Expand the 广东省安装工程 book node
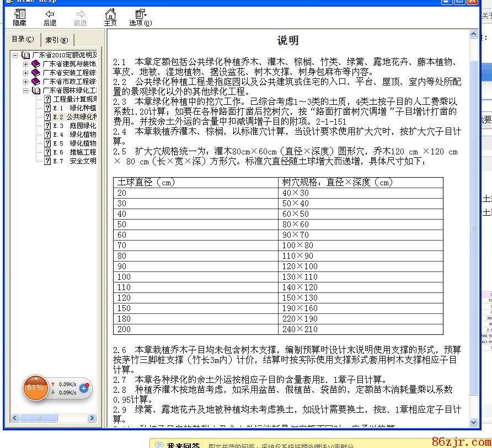The image size is (492, 448). click(25, 73)
